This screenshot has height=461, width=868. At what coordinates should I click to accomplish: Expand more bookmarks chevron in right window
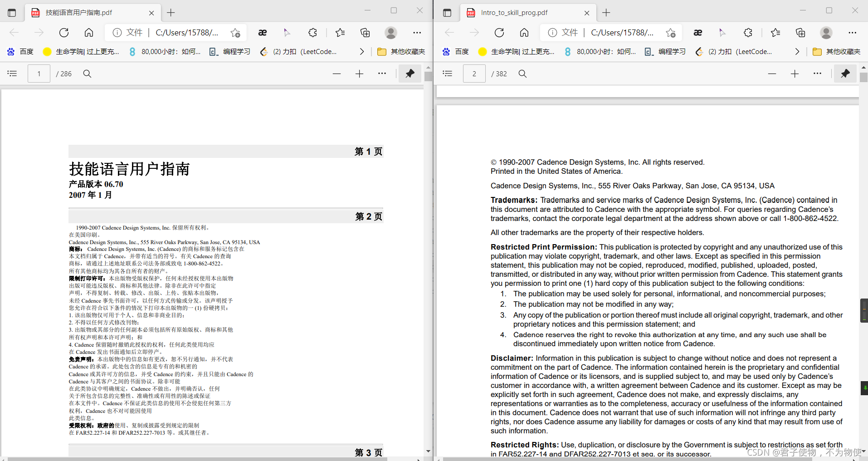[x=797, y=52]
